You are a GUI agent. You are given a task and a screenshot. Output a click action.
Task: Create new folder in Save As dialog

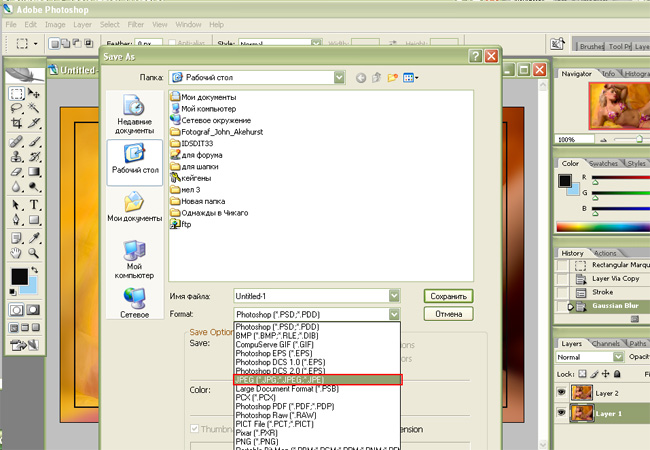pyautogui.click(x=393, y=77)
